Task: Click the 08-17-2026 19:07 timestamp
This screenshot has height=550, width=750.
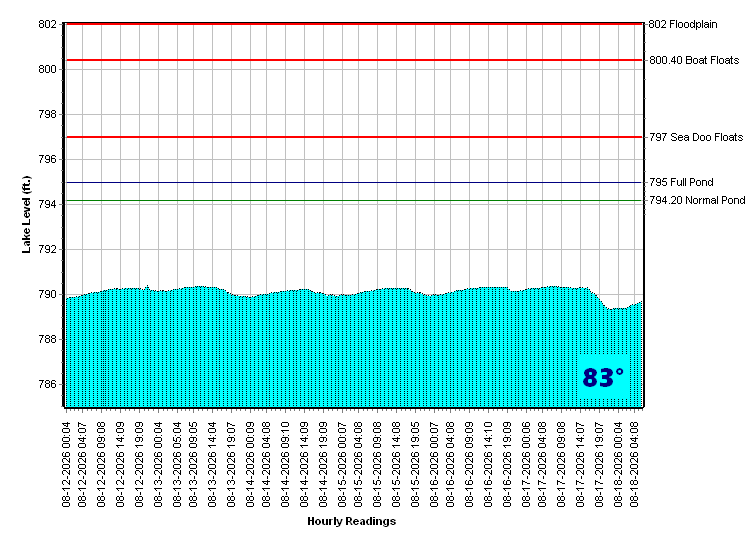Action: pos(599,464)
